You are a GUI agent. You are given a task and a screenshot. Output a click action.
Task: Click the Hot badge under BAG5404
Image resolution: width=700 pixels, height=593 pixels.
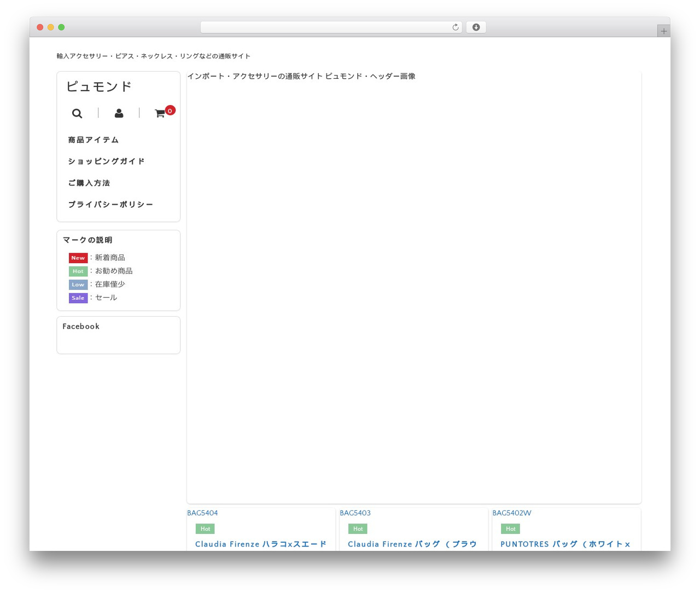point(205,529)
